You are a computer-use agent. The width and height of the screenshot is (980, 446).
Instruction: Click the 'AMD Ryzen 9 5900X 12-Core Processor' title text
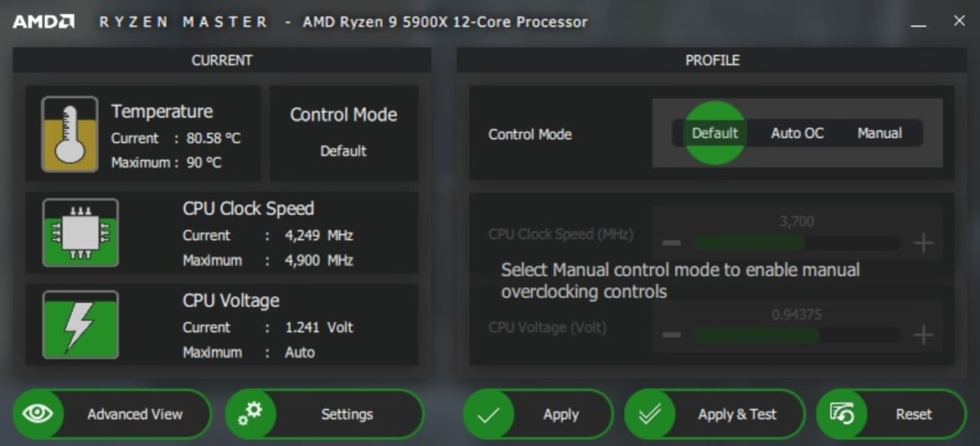click(x=445, y=22)
